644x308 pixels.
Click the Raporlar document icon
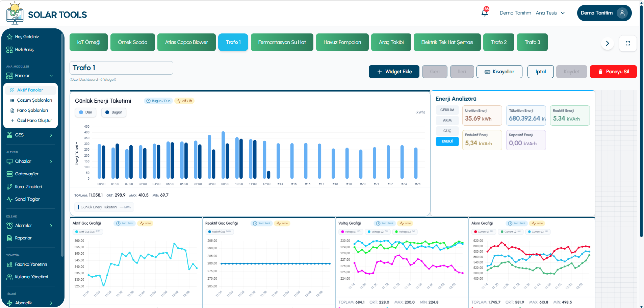(x=9, y=238)
